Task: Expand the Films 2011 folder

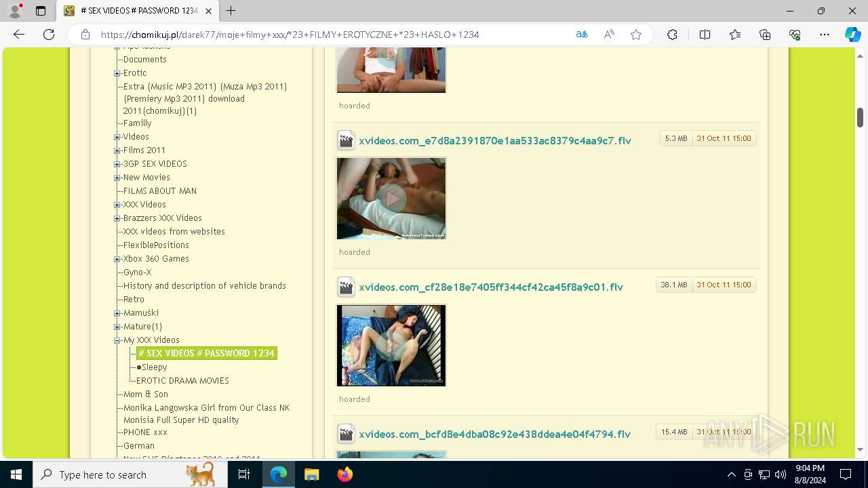Action: pos(117,150)
